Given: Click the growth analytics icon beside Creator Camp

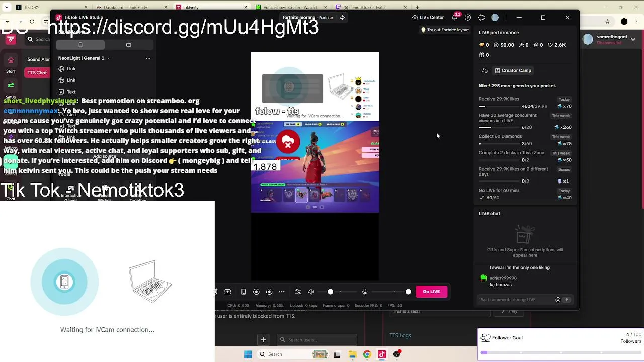Looking at the screenshot, I should click(x=485, y=71).
